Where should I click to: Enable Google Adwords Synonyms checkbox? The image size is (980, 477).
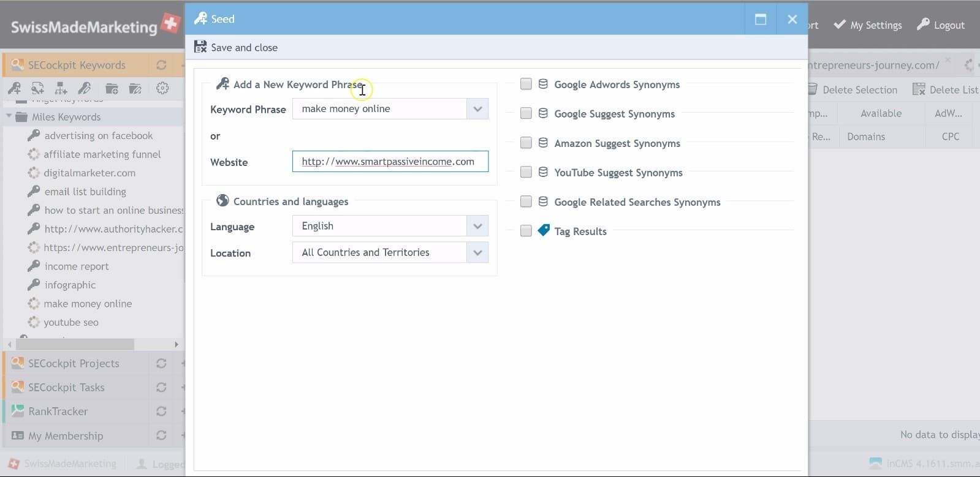526,84
